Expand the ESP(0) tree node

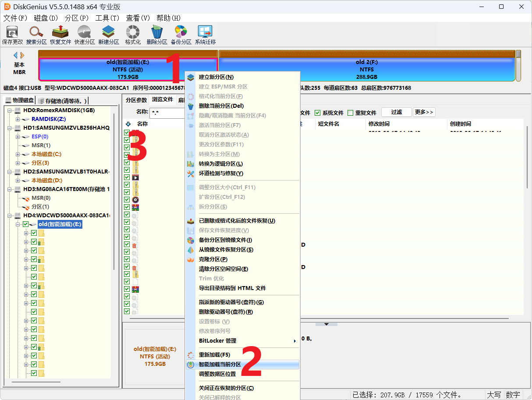tap(18, 137)
